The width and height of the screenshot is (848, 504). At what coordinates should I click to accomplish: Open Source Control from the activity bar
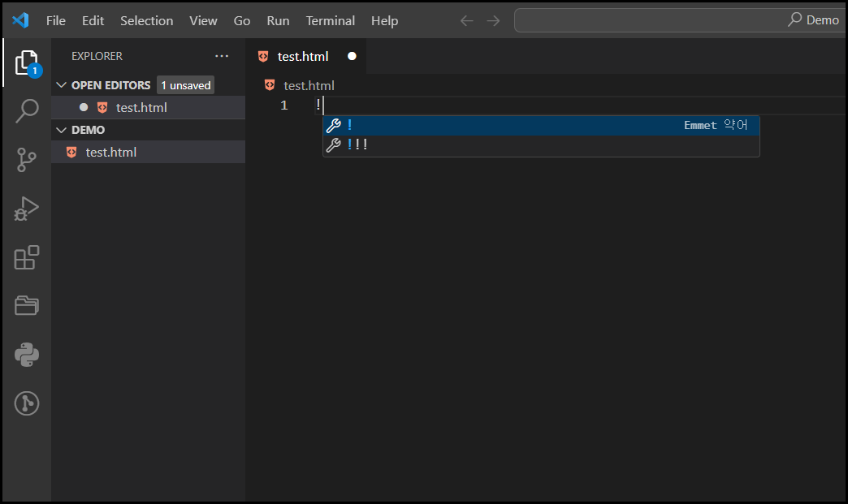[x=25, y=159]
